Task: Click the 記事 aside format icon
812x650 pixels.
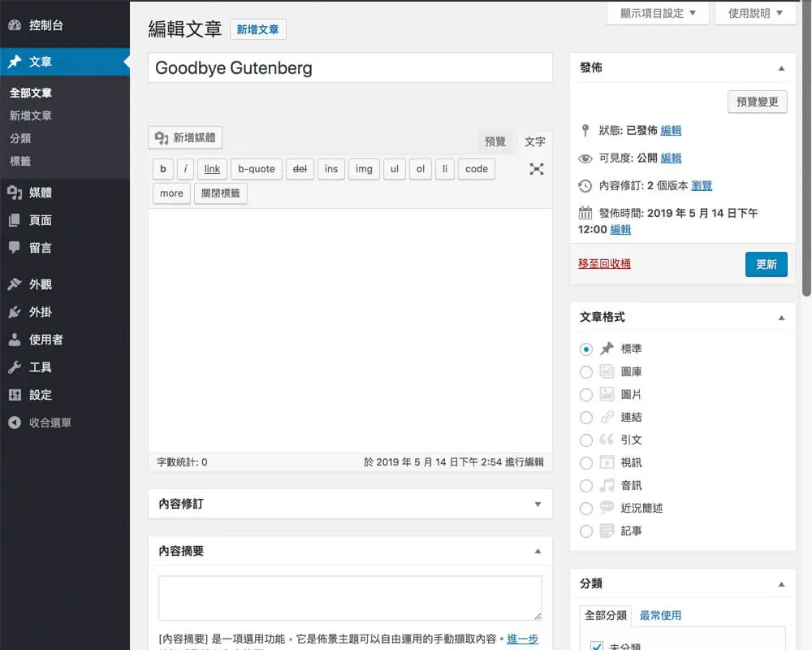Action: click(x=607, y=531)
